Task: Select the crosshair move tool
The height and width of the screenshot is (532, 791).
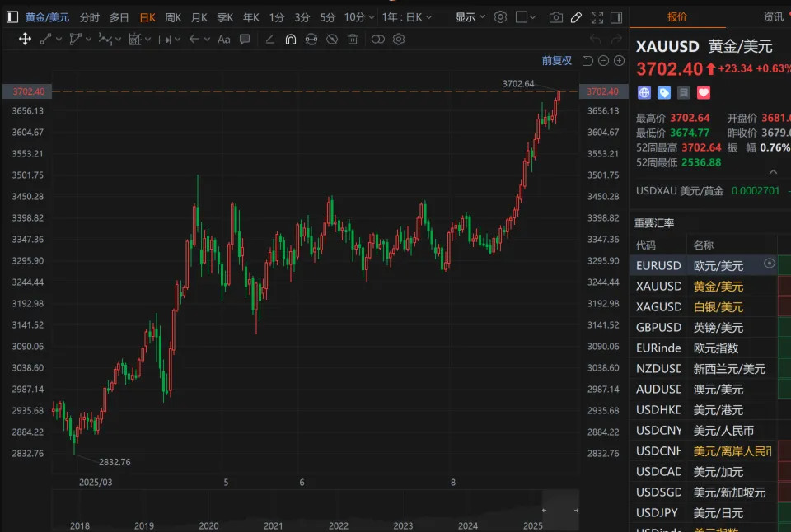Action: 25,39
